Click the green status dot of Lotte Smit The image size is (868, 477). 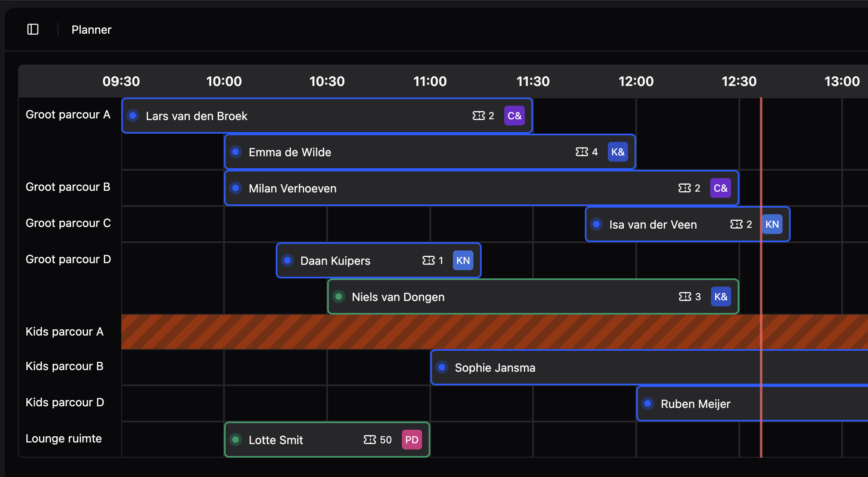pyautogui.click(x=235, y=440)
